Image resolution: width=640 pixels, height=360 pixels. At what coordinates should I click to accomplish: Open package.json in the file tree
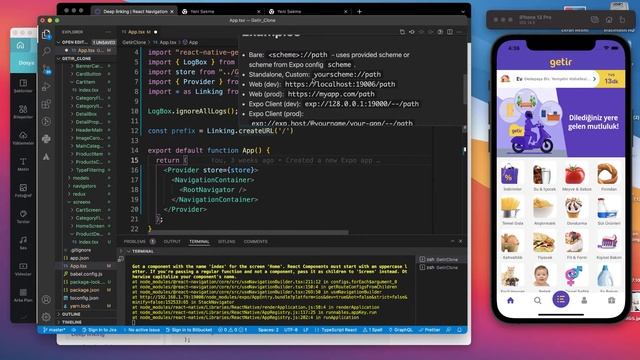84,290
